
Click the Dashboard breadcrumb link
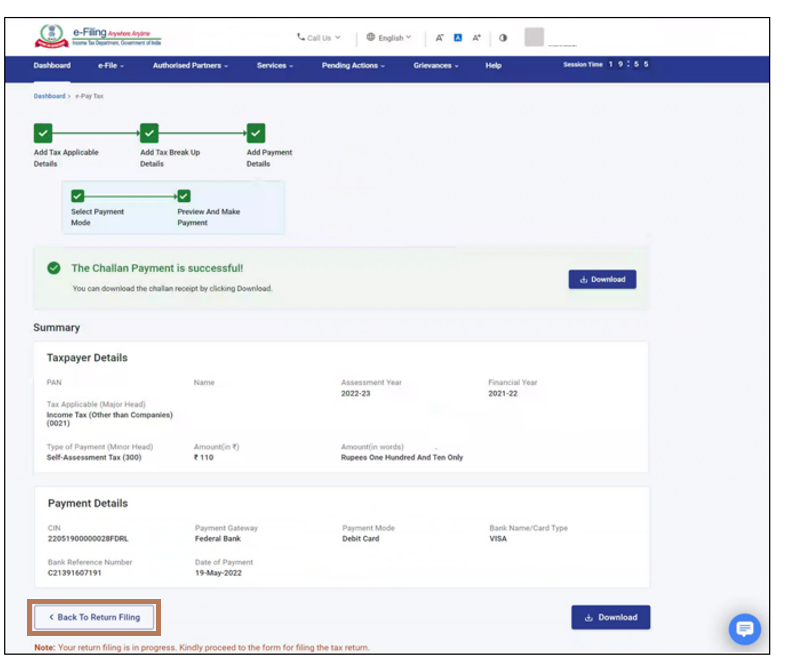click(x=49, y=96)
